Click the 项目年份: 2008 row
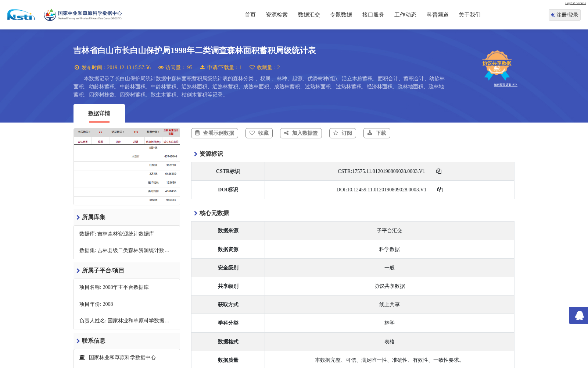Screen dimensions: 588x368 tap(96, 304)
